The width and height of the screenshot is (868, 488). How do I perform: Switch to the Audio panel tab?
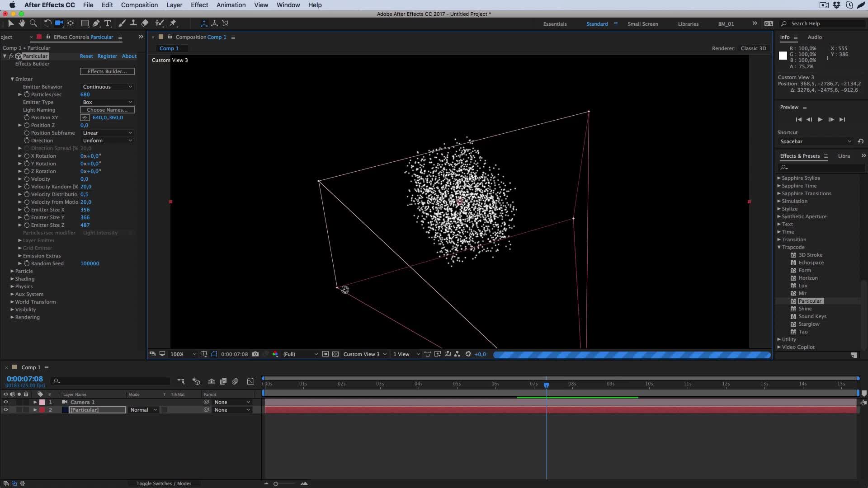coord(815,37)
